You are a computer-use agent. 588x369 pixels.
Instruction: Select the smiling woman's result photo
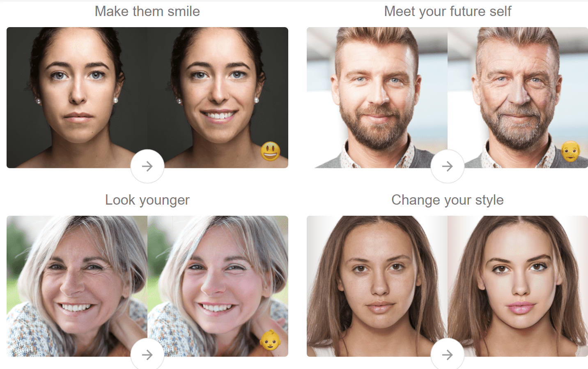point(218,97)
